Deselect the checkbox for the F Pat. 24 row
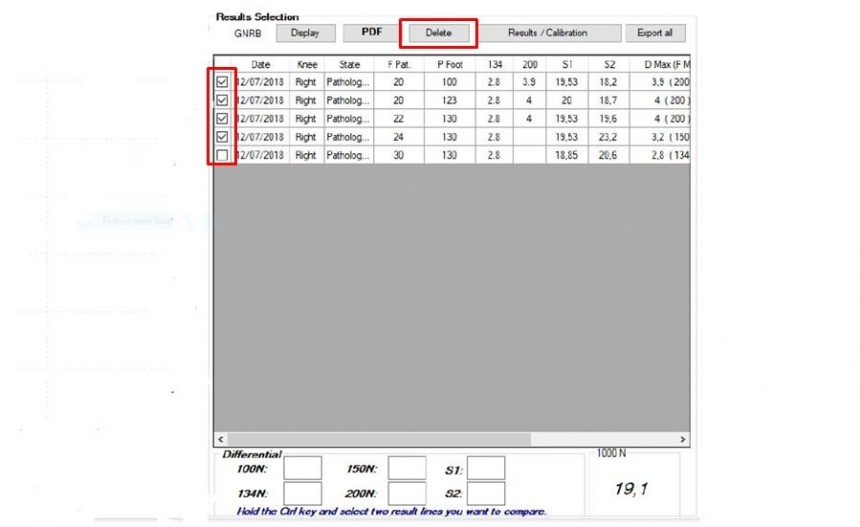860x527 pixels. point(222,137)
